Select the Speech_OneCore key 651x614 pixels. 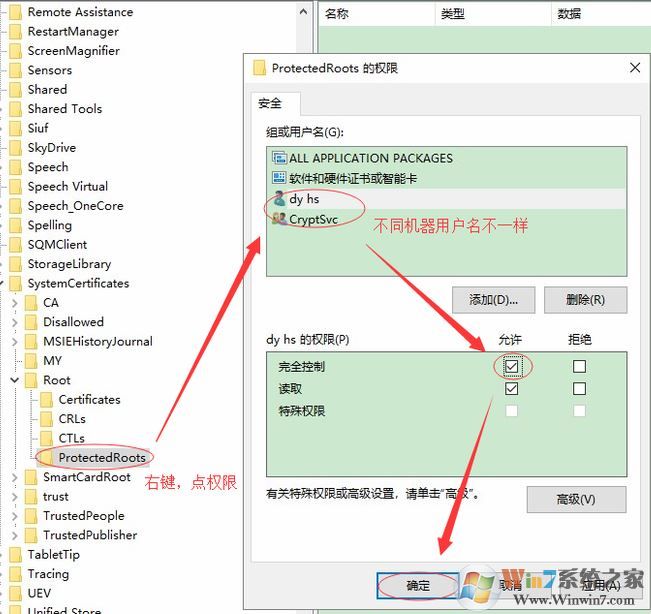(76, 206)
